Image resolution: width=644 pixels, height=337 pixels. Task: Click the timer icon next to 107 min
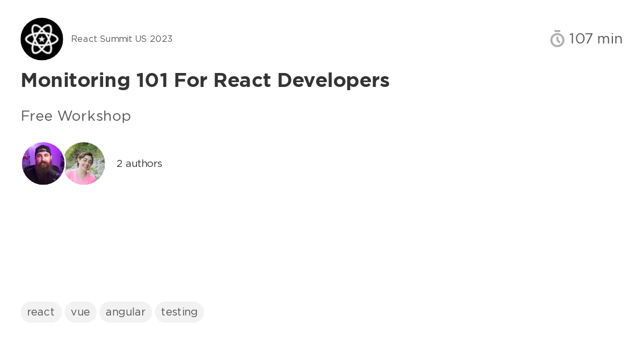click(557, 39)
